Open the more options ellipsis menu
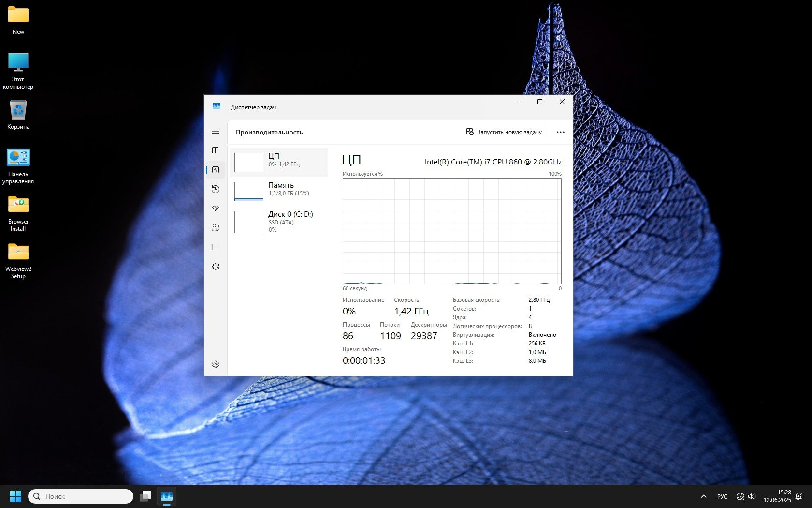The height and width of the screenshot is (508, 812). (x=560, y=132)
